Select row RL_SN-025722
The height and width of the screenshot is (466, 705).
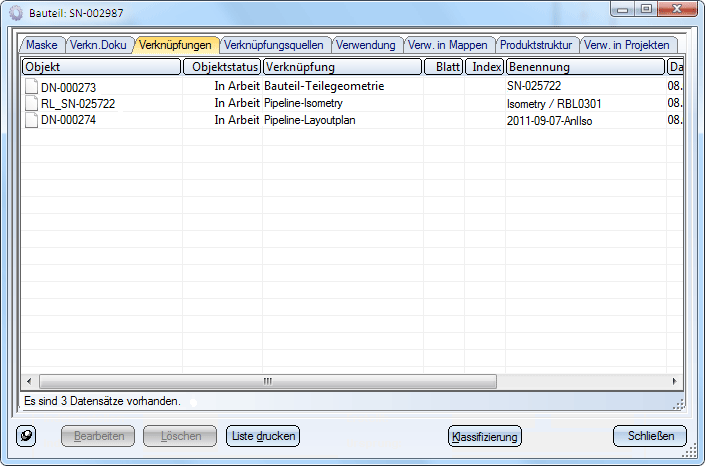[x=352, y=103]
